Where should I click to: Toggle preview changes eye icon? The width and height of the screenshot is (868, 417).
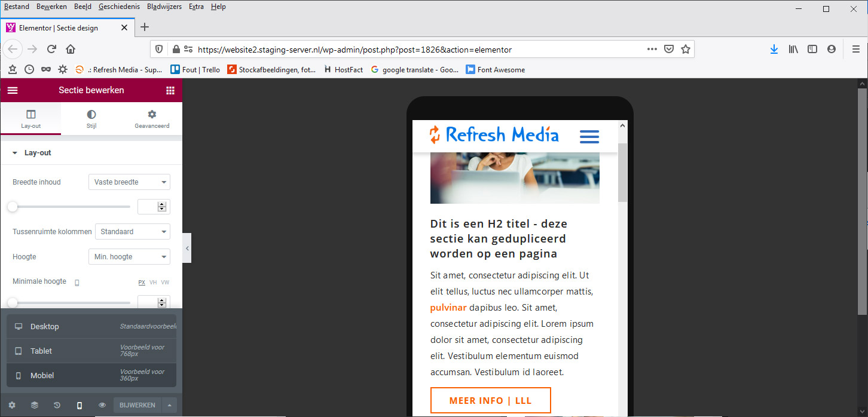click(x=102, y=405)
